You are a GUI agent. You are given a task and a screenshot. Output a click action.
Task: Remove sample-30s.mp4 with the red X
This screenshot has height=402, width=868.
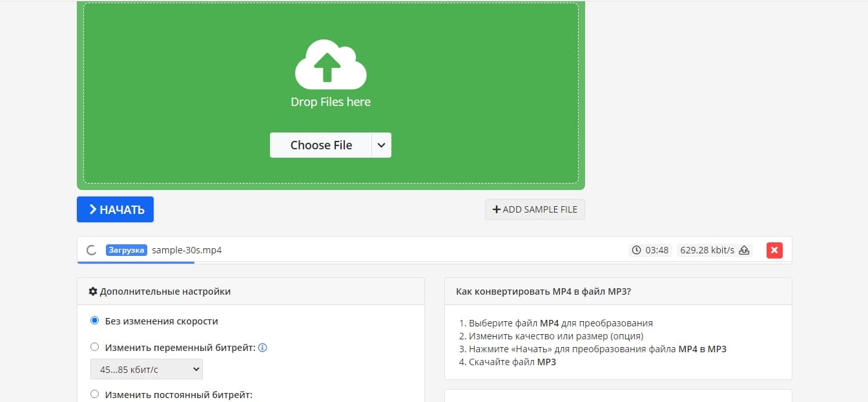coord(774,250)
